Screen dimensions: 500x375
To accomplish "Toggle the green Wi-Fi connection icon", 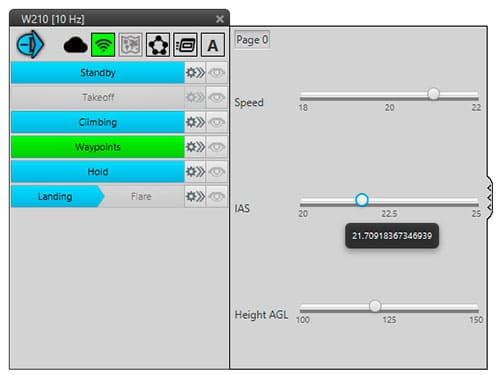I will coord(103,45).
